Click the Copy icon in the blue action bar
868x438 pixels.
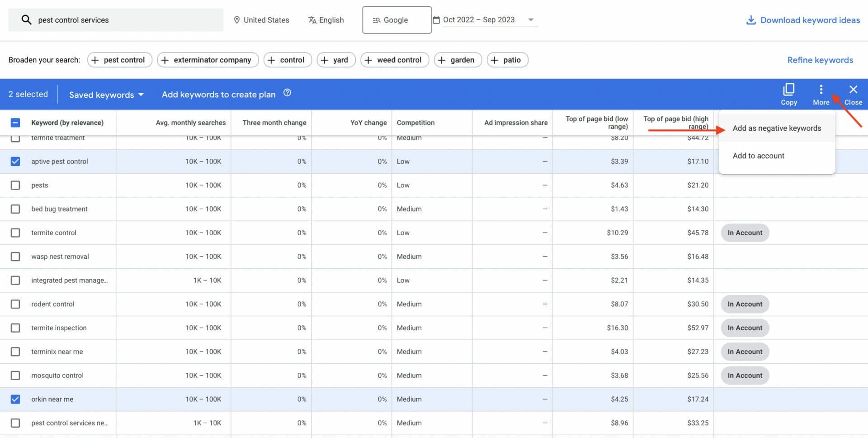pyautogui.click(x=788, y=89)
